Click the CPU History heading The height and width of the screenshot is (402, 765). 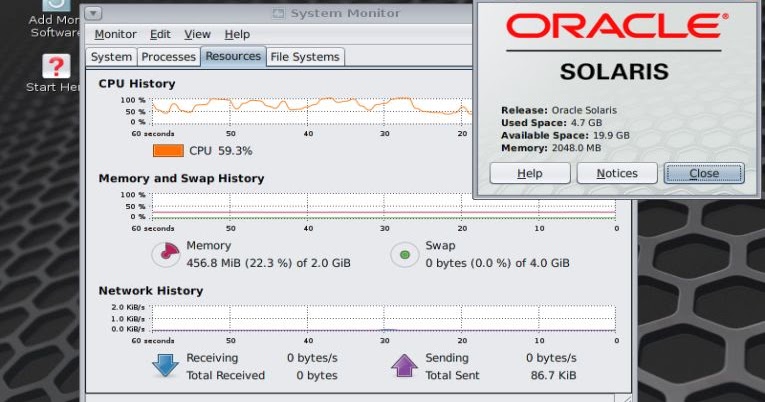coord(137,83)
